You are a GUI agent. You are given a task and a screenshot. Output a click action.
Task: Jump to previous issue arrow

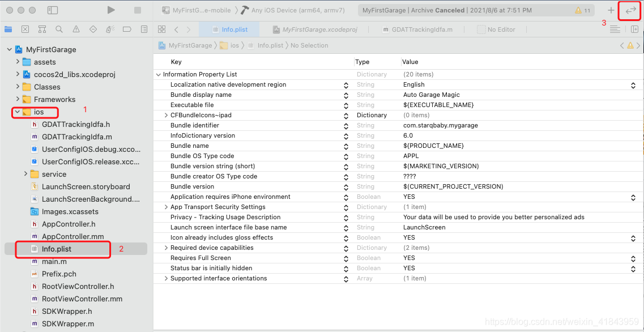point(622,45)
